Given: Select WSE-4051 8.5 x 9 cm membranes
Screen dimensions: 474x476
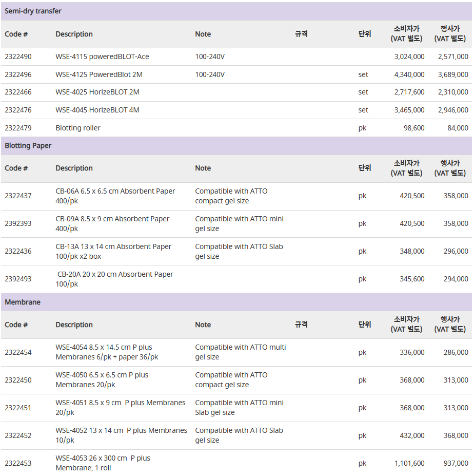Looking at the screenshot, I should 121,408.
